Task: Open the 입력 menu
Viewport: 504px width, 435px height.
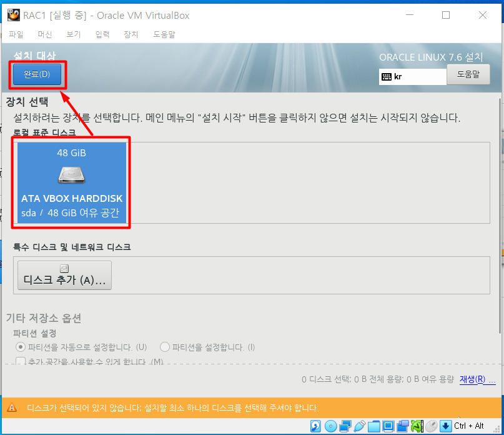Action: point(102,34)
